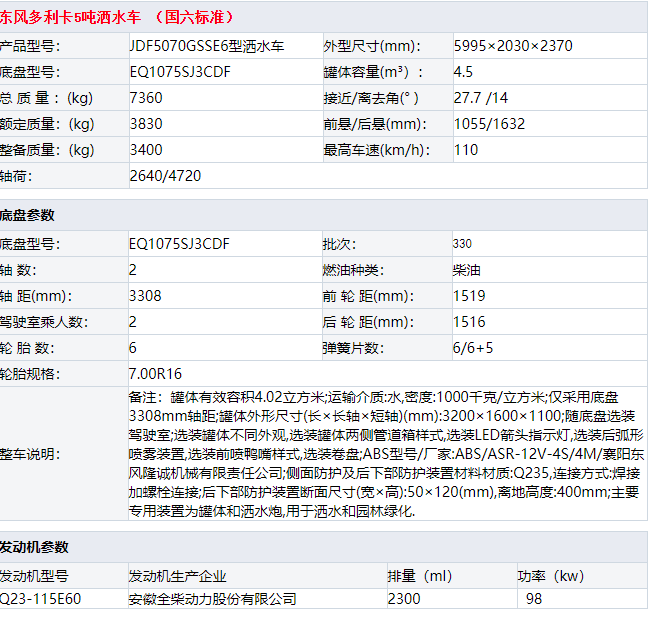
Task: Click the dimensions value 5995×2030×2370
Action: click(513, 46)
